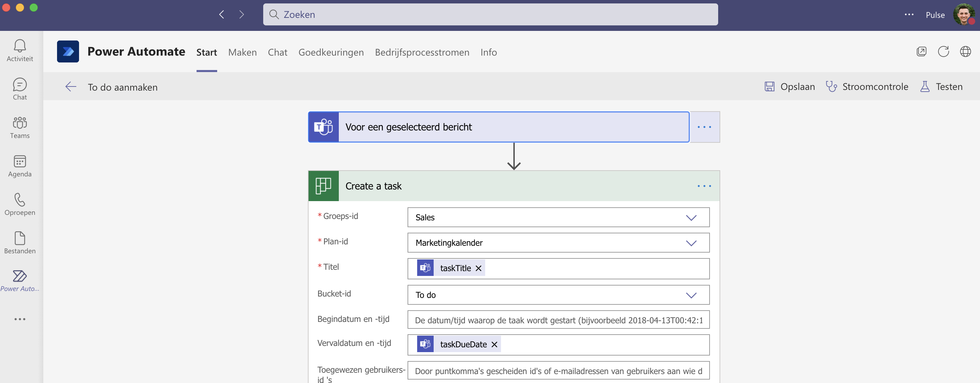Expand the Plan-id Marketingkalender dropdown
The width and height of the screenshot is (980, 383).
691,243
